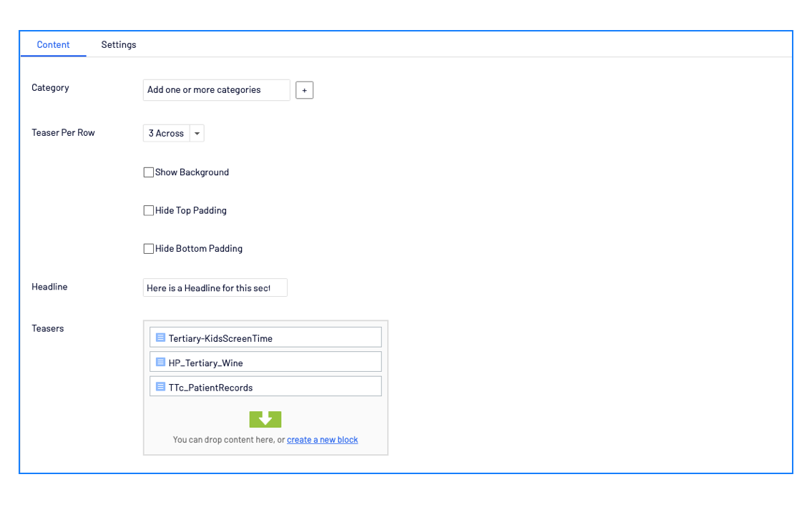
Task: Check the Hide Bottom Padding option
Action: (149, 249)
